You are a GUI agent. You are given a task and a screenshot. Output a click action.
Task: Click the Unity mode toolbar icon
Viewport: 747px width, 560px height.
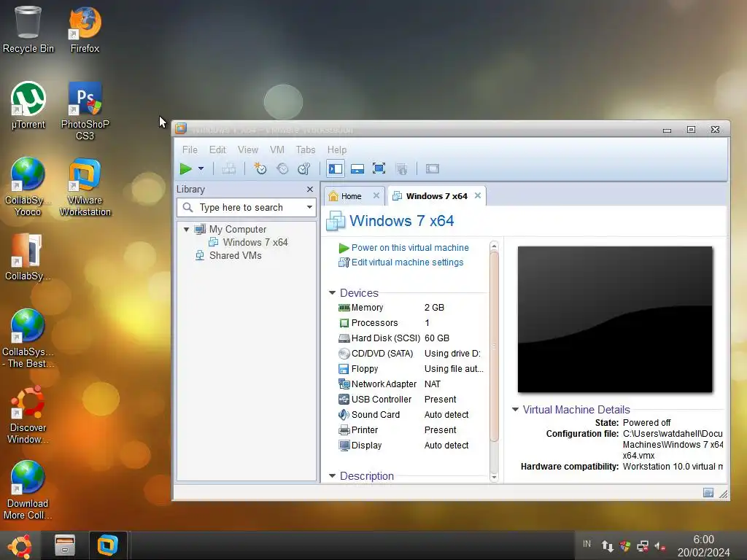tap(402, 168)
